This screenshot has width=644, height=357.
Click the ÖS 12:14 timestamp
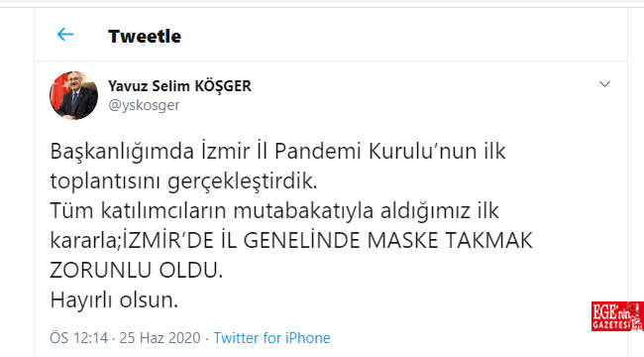pyautogui.click(x=79, y=338)
